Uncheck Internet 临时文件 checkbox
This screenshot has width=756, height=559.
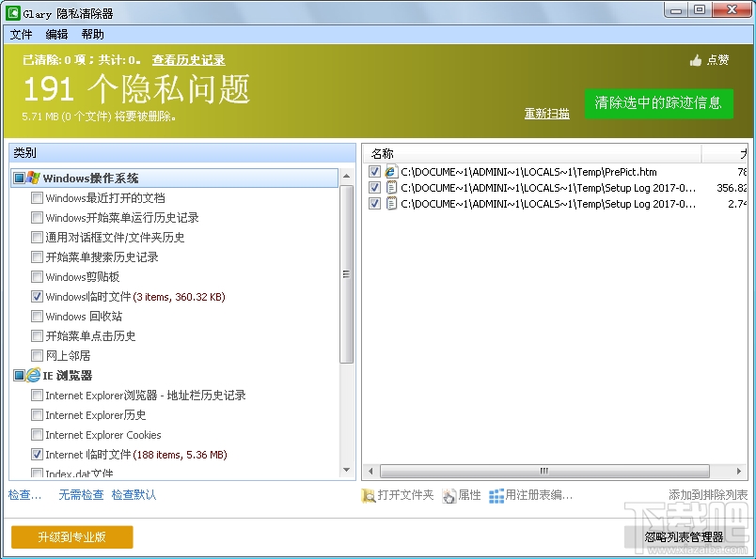tap(37, 455)
